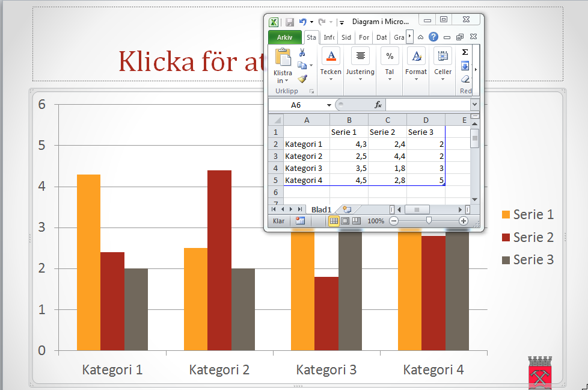Click the Fill down arrow icon
This screenshot has width=588, height=390.
(x=465, y=66)
